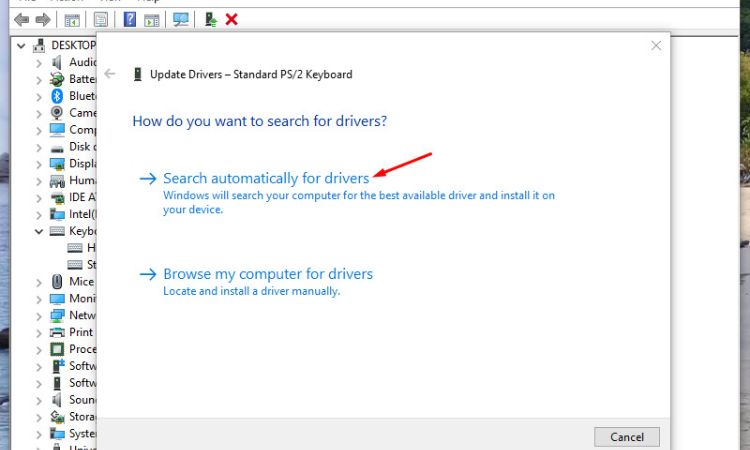
Task: Select the Bluetooth category icon
Action: click(57, 96)
